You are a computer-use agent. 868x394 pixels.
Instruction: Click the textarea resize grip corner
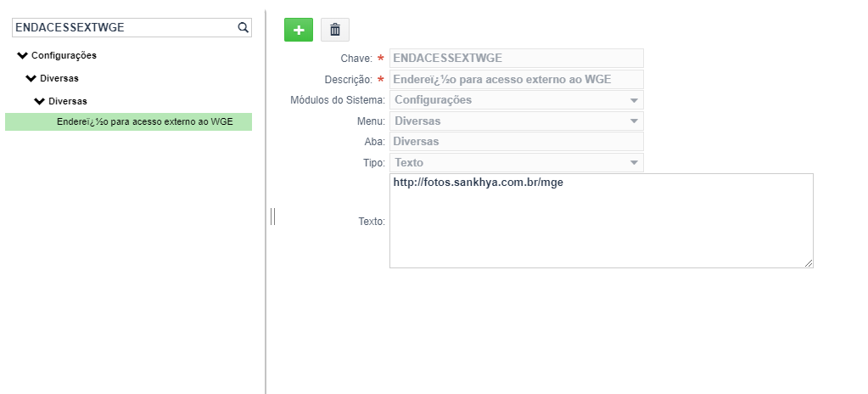click(x=809, y=263)
